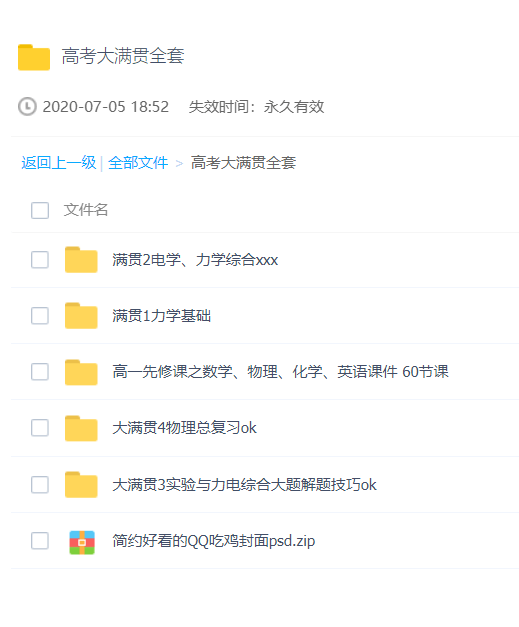
Task: Open folder icon for 满贯1力学基础
Action: coord(81,316)
